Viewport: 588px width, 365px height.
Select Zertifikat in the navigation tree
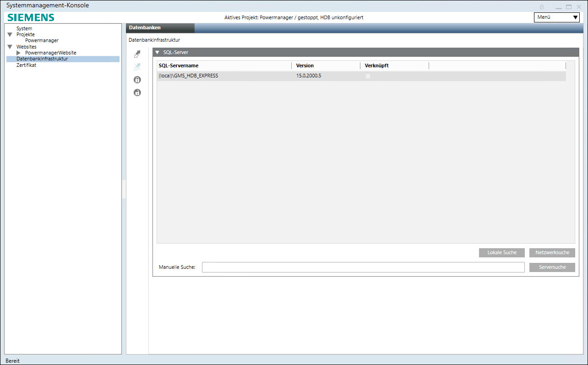[26, 65]
